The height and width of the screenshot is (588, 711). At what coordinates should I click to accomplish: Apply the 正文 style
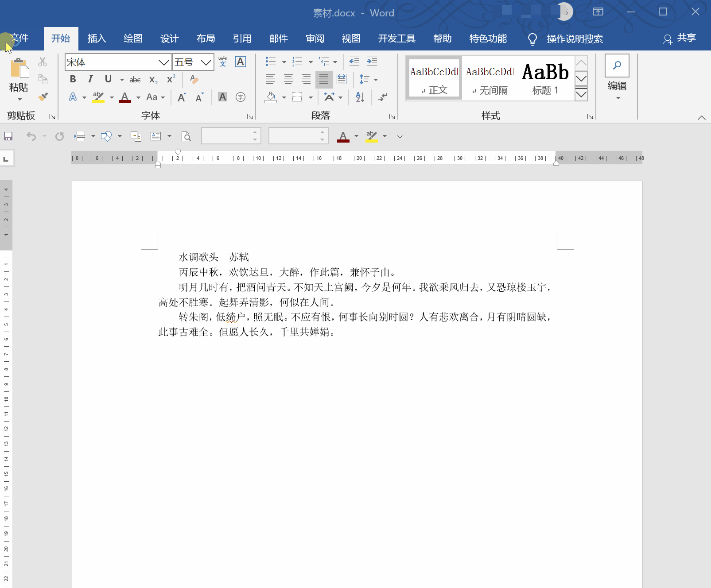click(x=434, y=78)
